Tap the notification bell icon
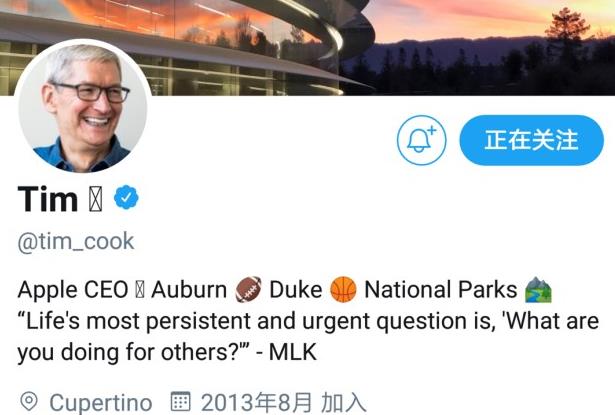 coord(421,140)
